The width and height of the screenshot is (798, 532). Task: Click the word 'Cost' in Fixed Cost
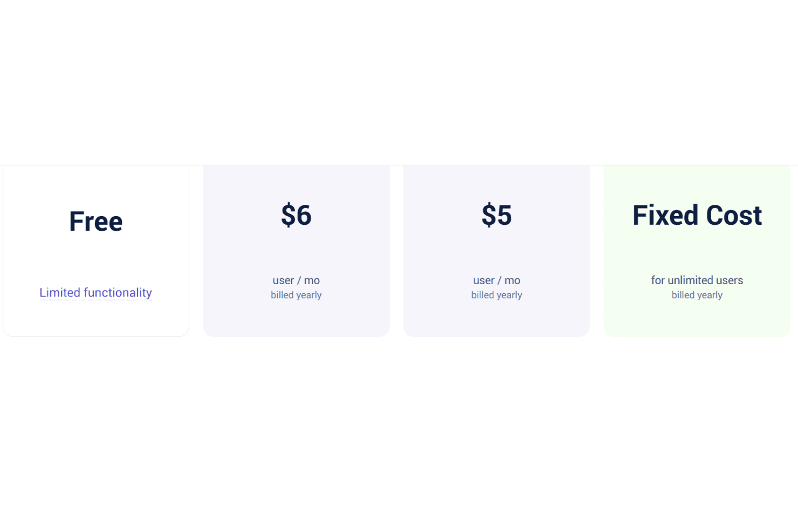click(734, 215)
